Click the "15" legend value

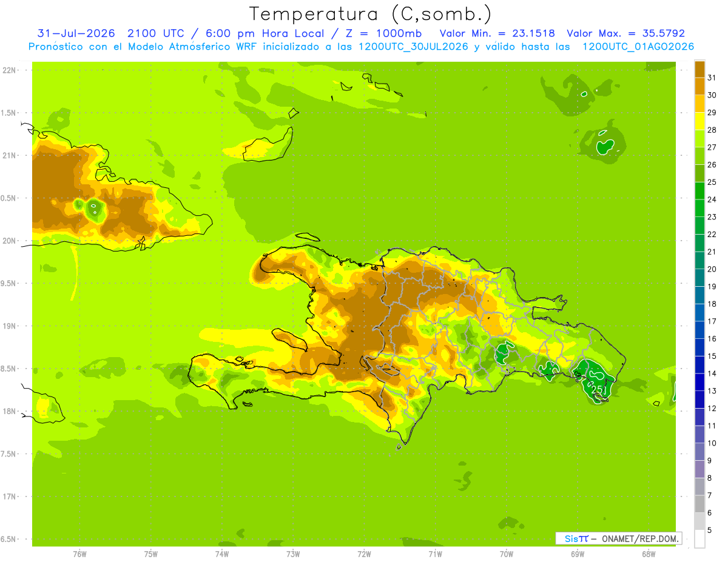[x=712, y=356]
